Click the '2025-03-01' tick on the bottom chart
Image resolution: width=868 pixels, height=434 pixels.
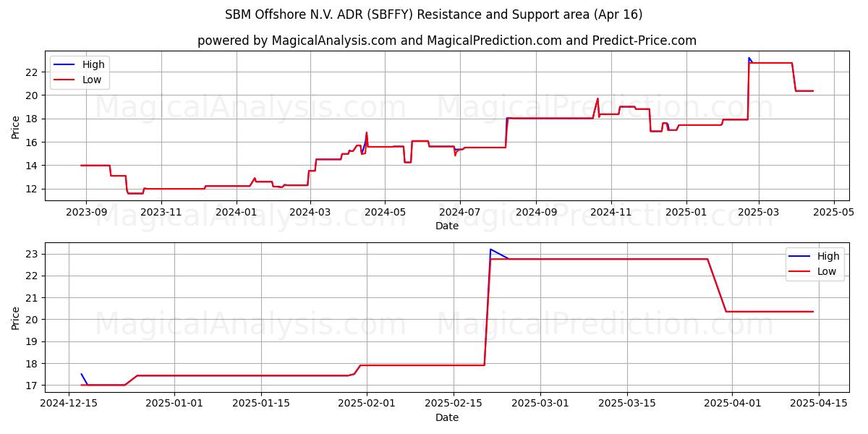[540, 404]
